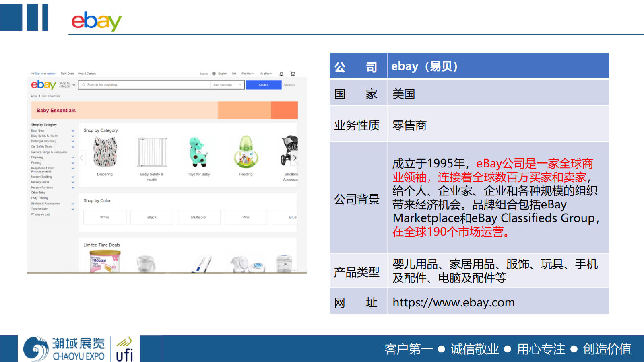Click the Potty Training category
The height and width of the screenshot is (362, 644).
(x=39, y=198)
